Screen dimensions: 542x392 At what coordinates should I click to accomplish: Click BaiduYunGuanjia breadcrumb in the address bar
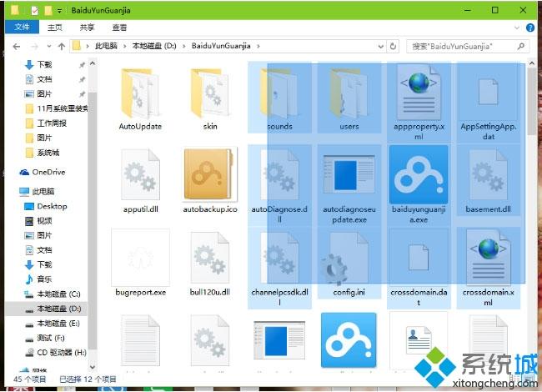[221, 46]
